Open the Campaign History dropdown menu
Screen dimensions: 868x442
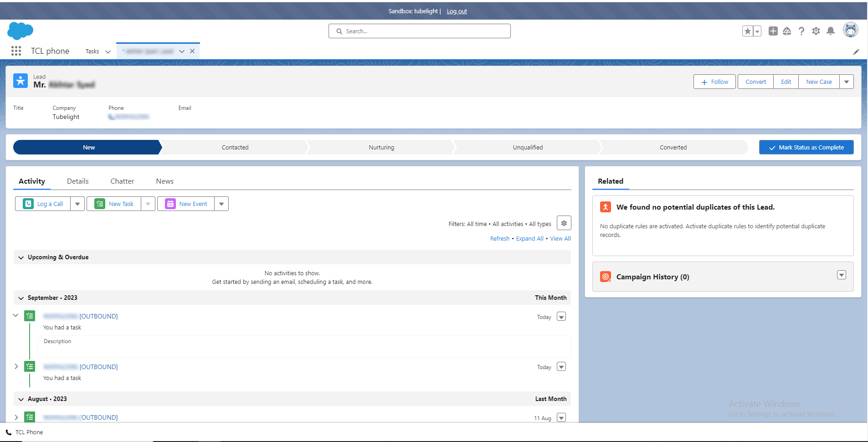point(841,275)
